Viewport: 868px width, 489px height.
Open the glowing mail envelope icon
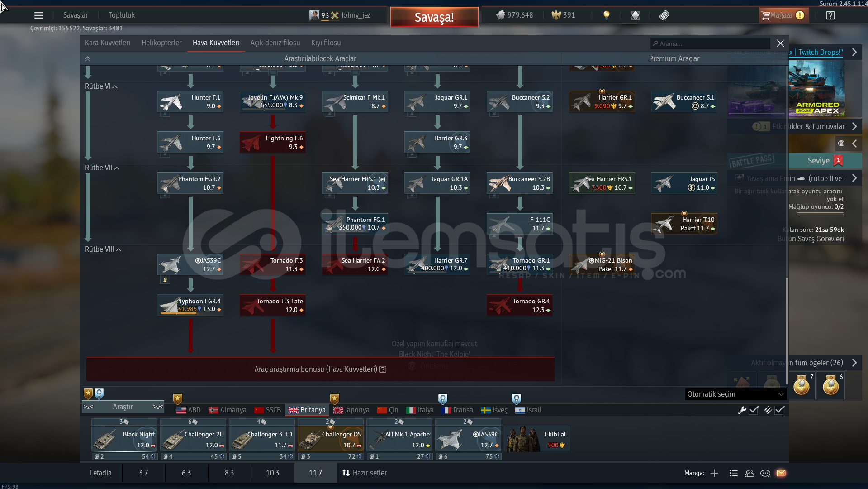point(781,473)
